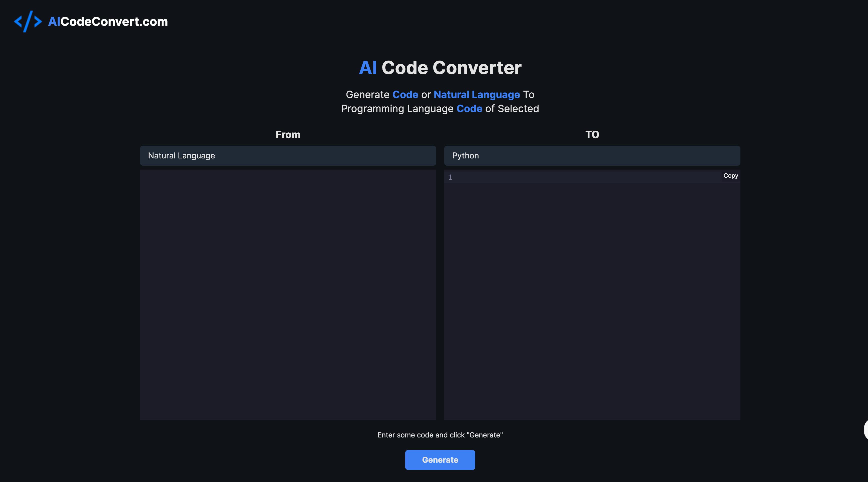Open the AICodeConvert.com site name link
Screen dimensions: 868x482
click(108, 22)
